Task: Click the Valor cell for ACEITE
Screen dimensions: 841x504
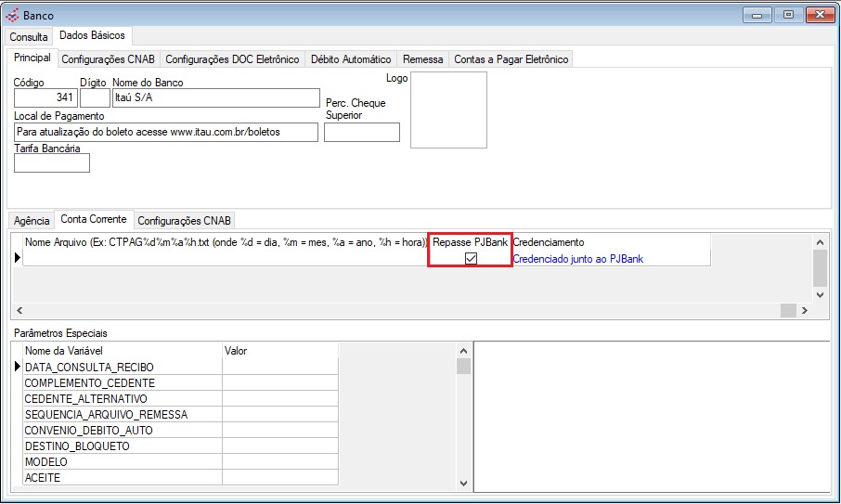Action: click(280, 477)
